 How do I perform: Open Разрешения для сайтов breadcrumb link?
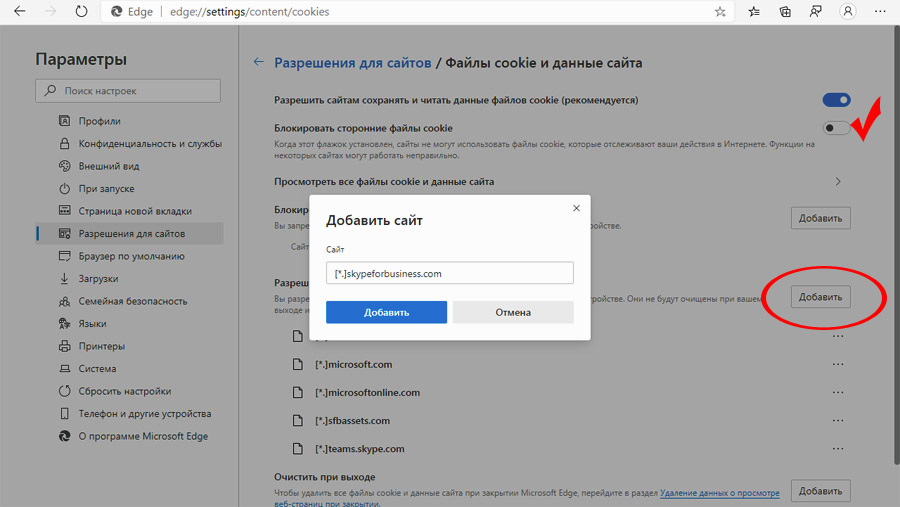tap(352, 63)
